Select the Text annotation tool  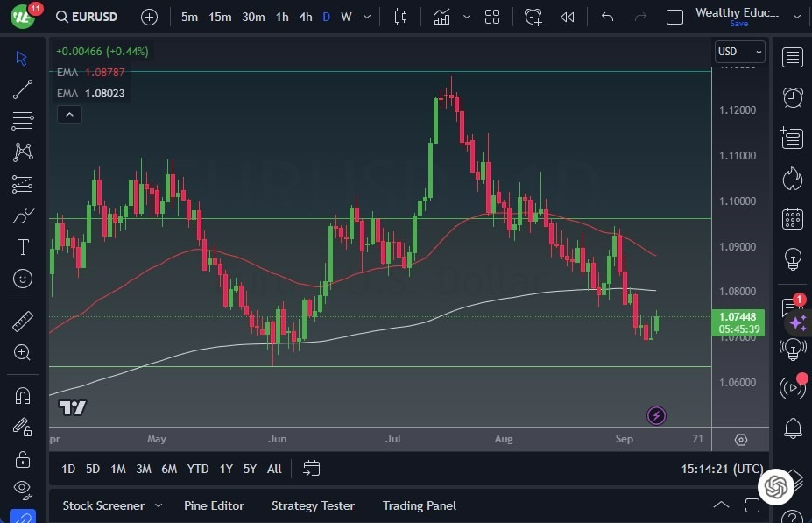point(22,247)
